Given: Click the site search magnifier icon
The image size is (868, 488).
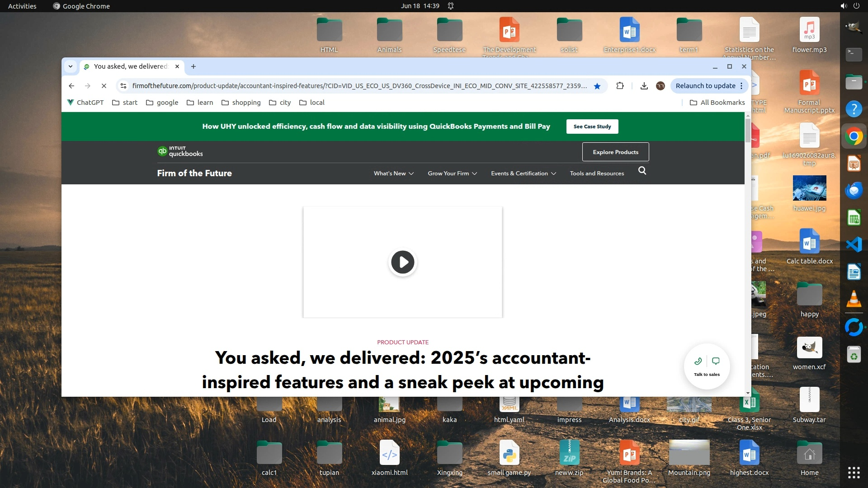Looking at the screenshot, I should tap(642, 171).
